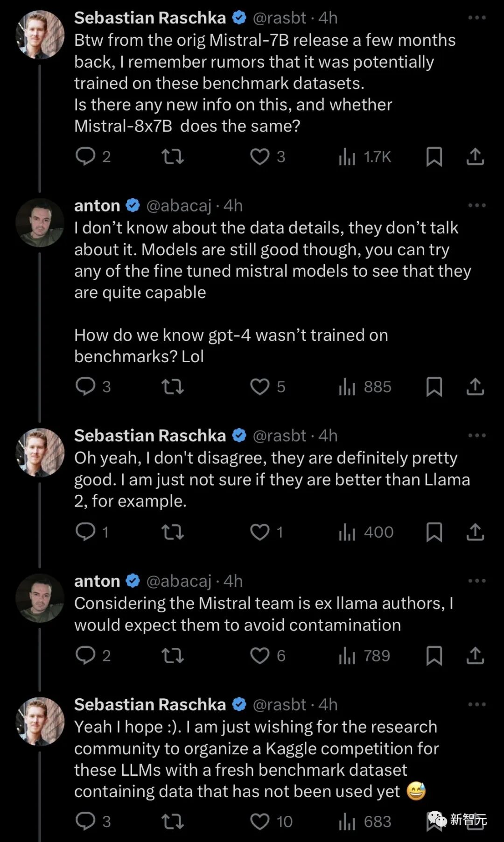View analytics showing 683 views
This screenshot has width=504, height=842.
365,821
